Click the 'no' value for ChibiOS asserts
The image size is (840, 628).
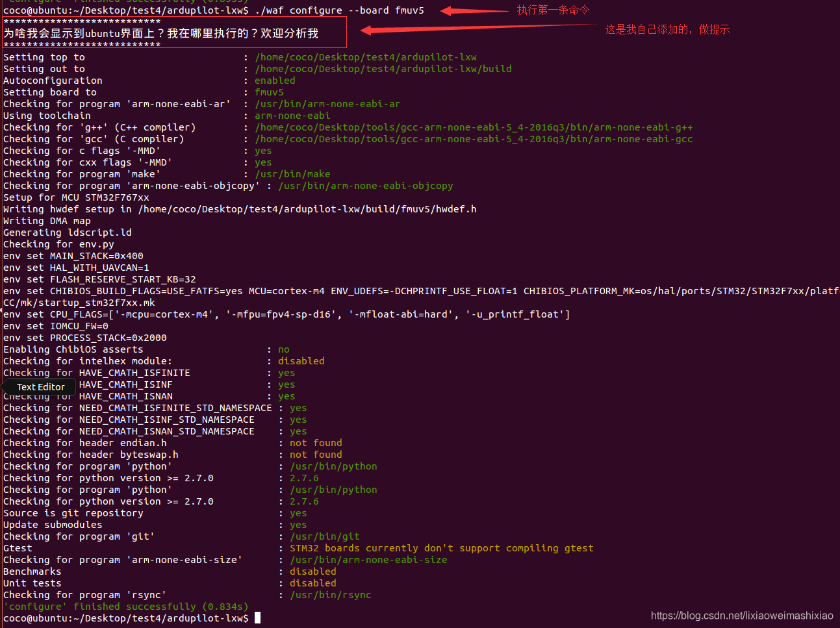tap(284, 349)
